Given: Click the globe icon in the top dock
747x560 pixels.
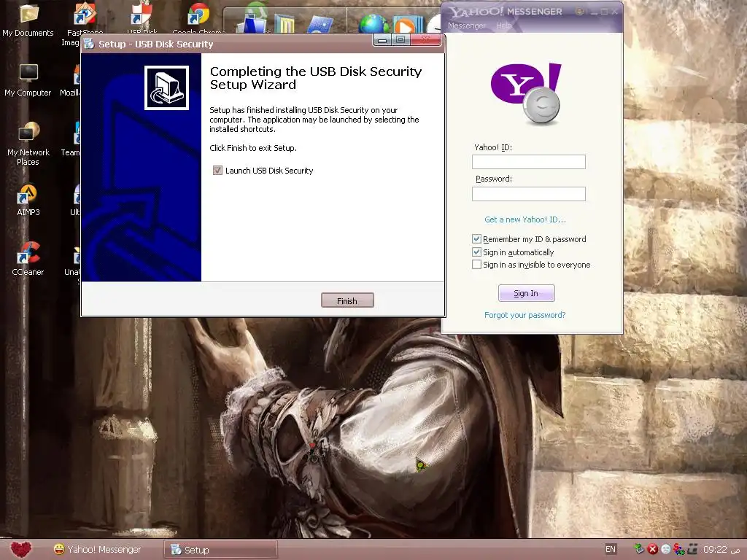Looking at the screenshot, I should click(373, 24).
